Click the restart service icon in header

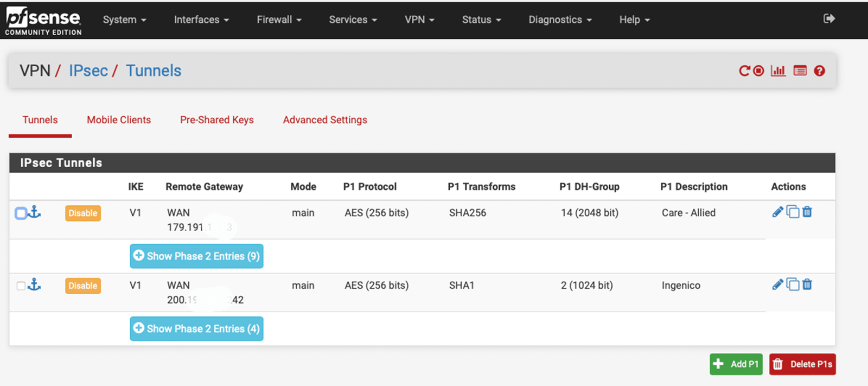click(744, 71)
